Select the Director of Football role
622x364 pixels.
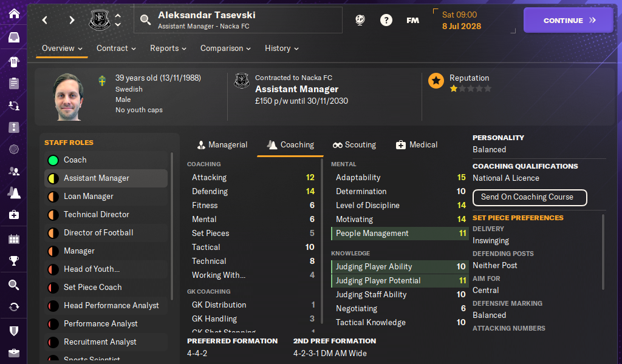(x=98, y=233)
